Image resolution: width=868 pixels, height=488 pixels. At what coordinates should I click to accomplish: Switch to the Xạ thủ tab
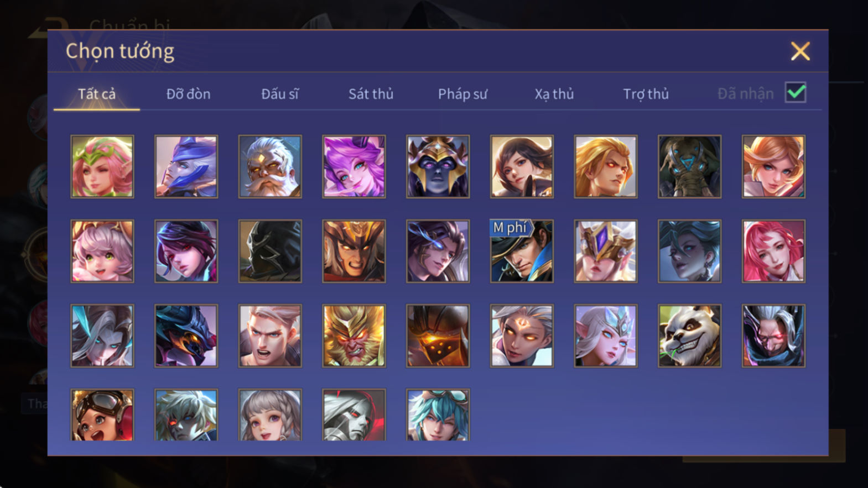[x=554, y=94]
